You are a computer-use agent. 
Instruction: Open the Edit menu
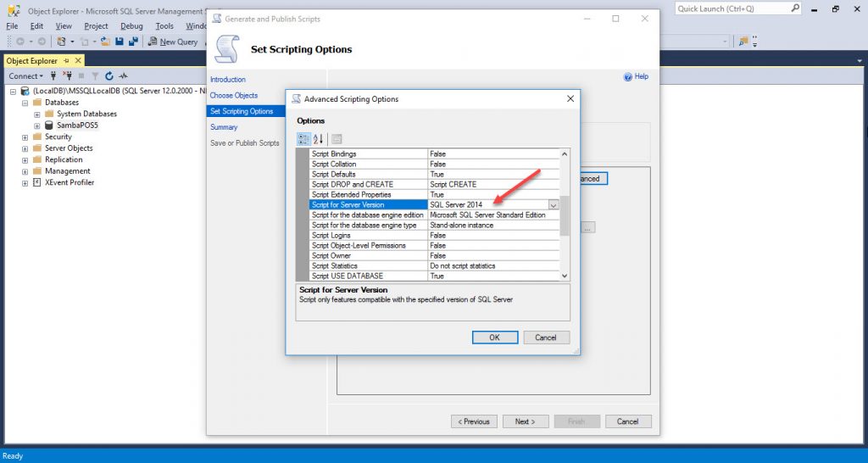(36, 26)
